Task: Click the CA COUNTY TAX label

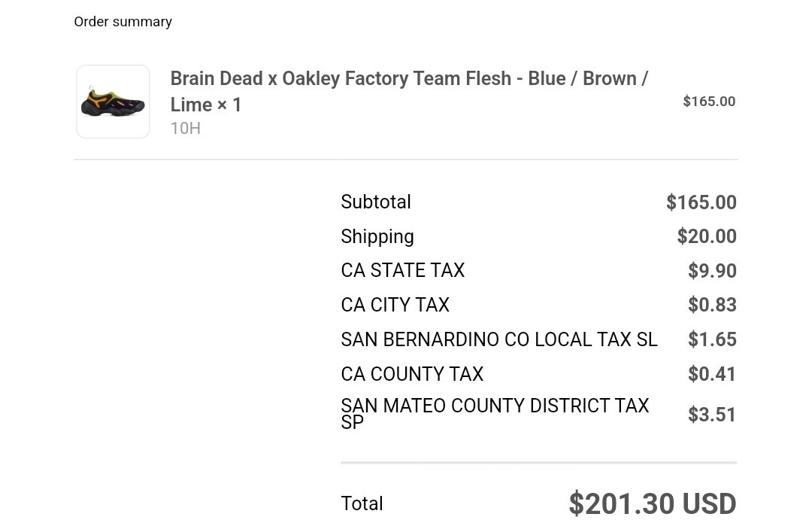Action: point(411,374)
